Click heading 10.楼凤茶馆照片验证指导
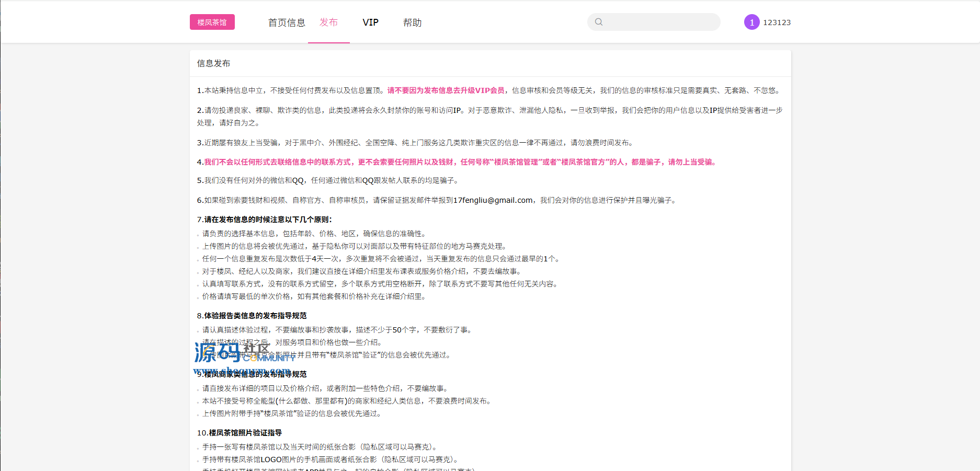 tap(240, 433)
